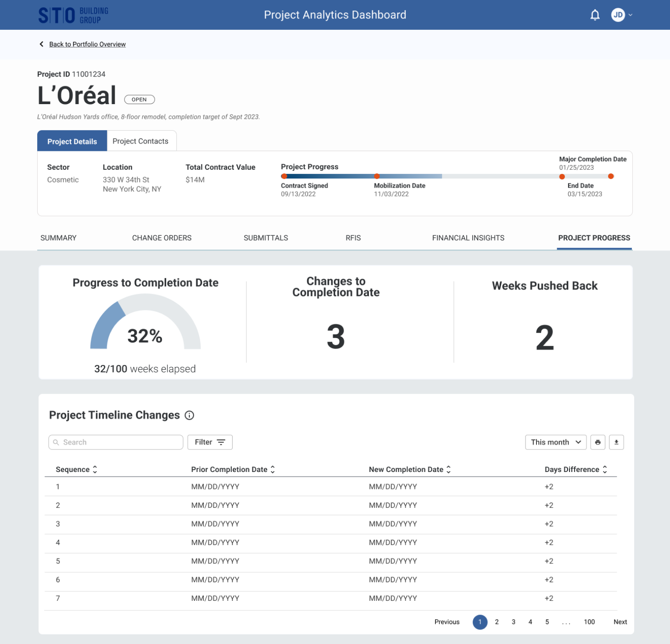Click the Search input field
Viewport: 670px width, 644px height.
coord(116,442)
